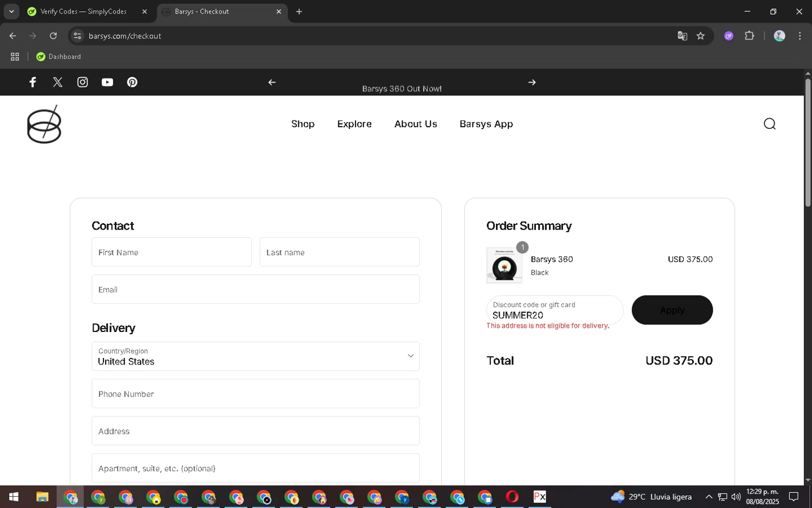Open the volume control in system tray
Image resolution: width=812 pixels, height=508 pixels.
[736, 497]
